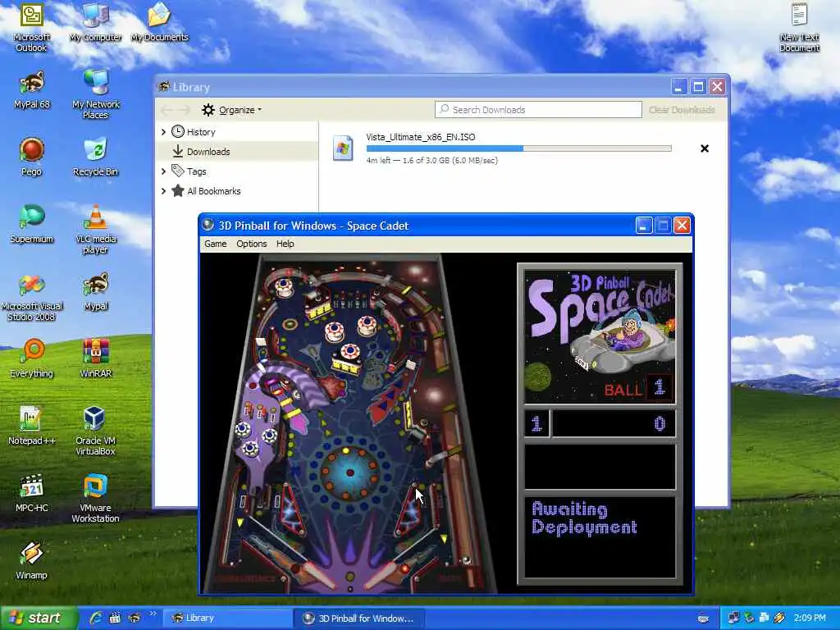840x630 pixels.
Task: Click the Pinball table playfield
Action: click(349, 423)
